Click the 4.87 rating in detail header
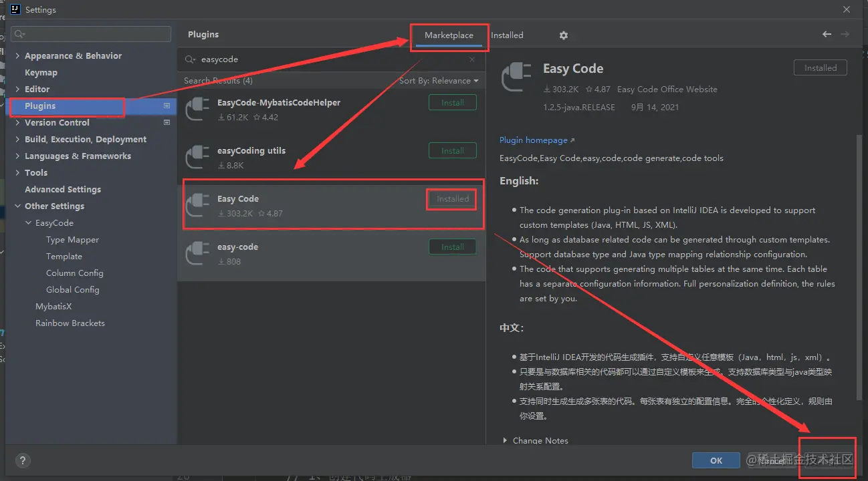This screenshot has width=868, height=481. coord(598,90)
